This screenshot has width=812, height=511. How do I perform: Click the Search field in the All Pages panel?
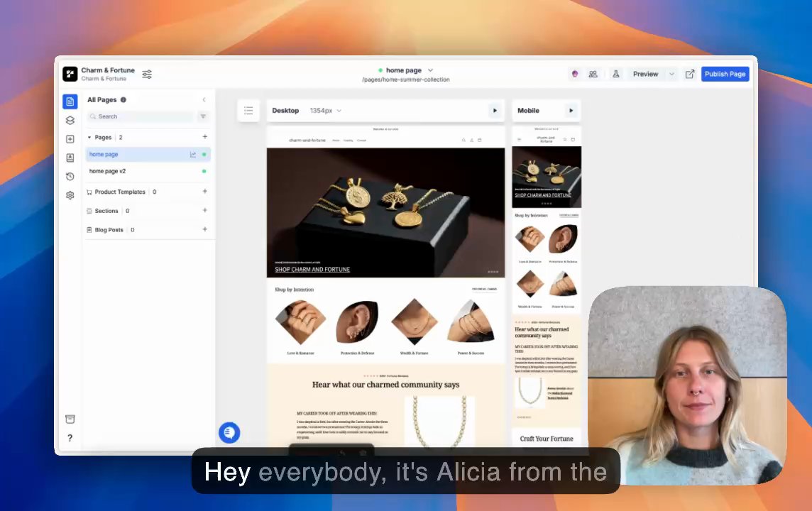141,116
